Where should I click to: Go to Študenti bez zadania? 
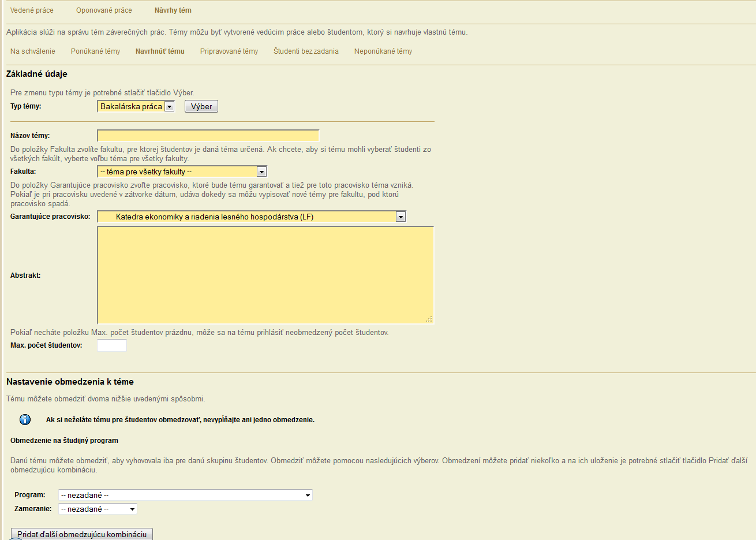pyautogui.click(x=306, y=51)
